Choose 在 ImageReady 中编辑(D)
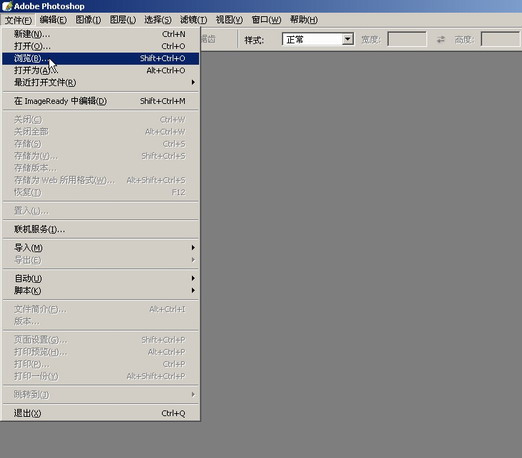Screen dimensions: 522x458 [x=100, y=101]
